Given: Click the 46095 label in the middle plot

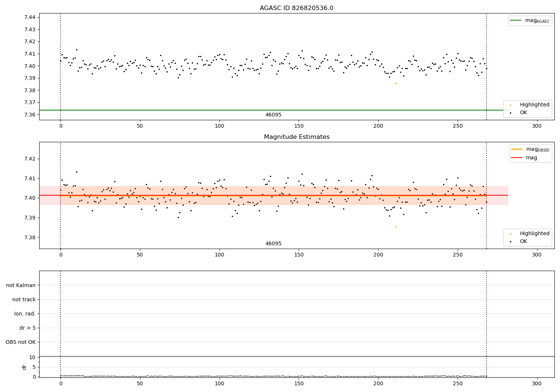Looking at the screenshot, I should (273, 244).
